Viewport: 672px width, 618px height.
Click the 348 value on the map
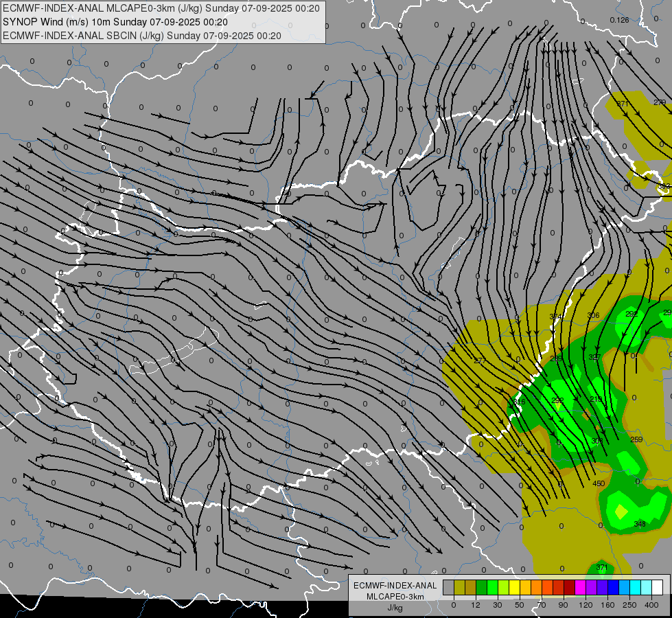(640, 524)
